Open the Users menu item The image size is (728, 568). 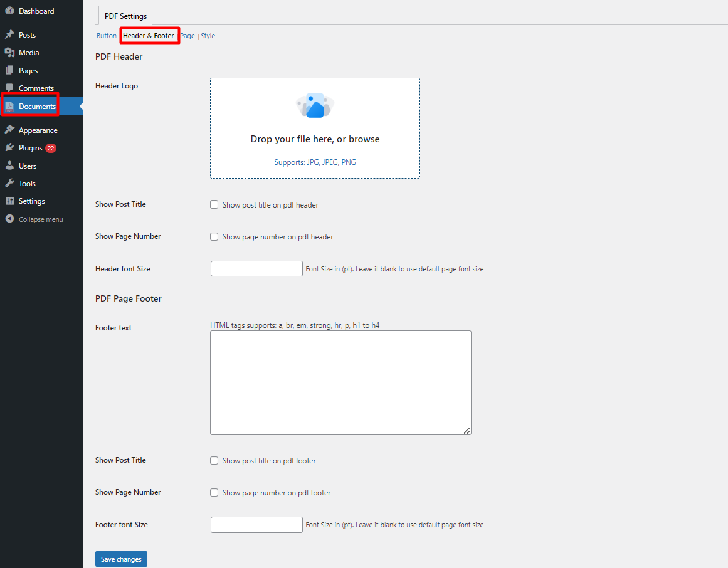click(42, 166)
